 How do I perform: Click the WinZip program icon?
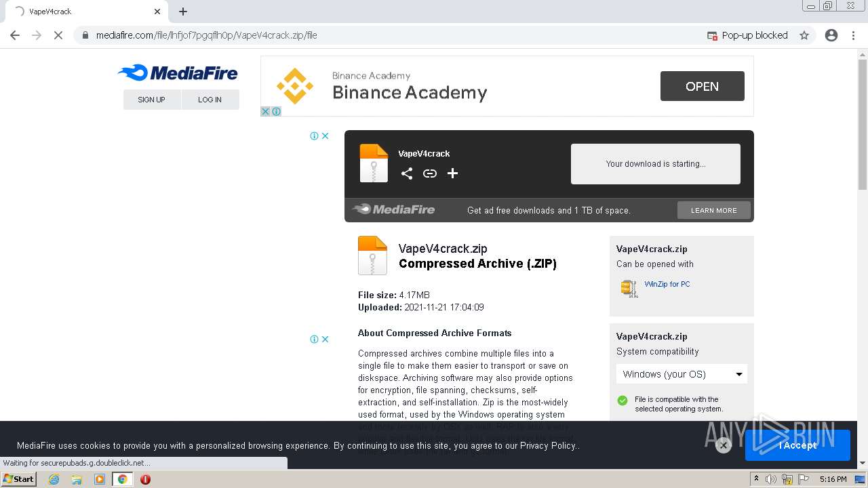click(629, 288)
